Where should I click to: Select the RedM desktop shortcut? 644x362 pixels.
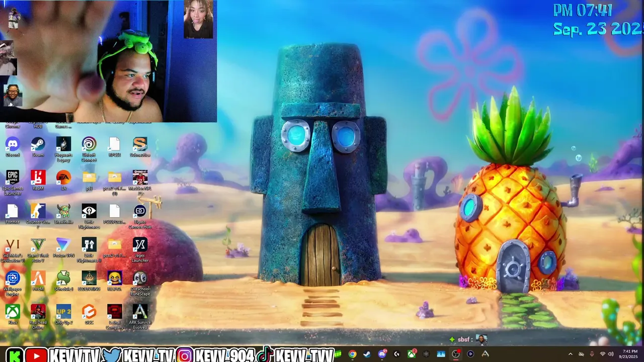point(38,180)
